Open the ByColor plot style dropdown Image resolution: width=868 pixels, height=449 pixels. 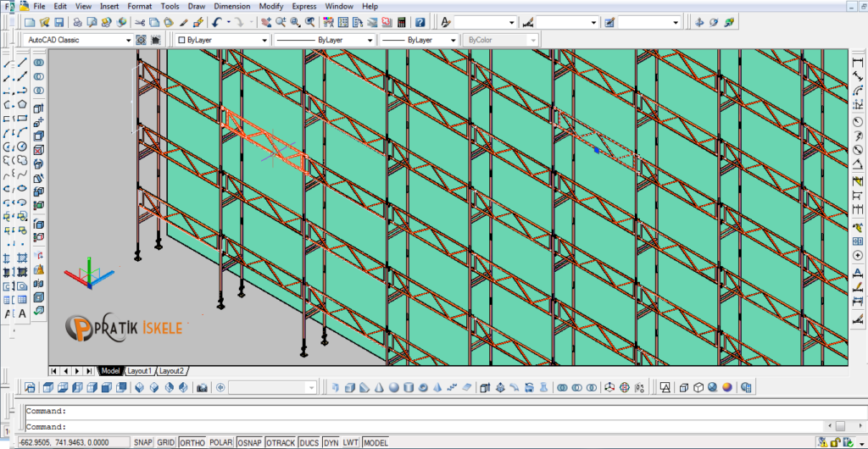tap(532, 40)
